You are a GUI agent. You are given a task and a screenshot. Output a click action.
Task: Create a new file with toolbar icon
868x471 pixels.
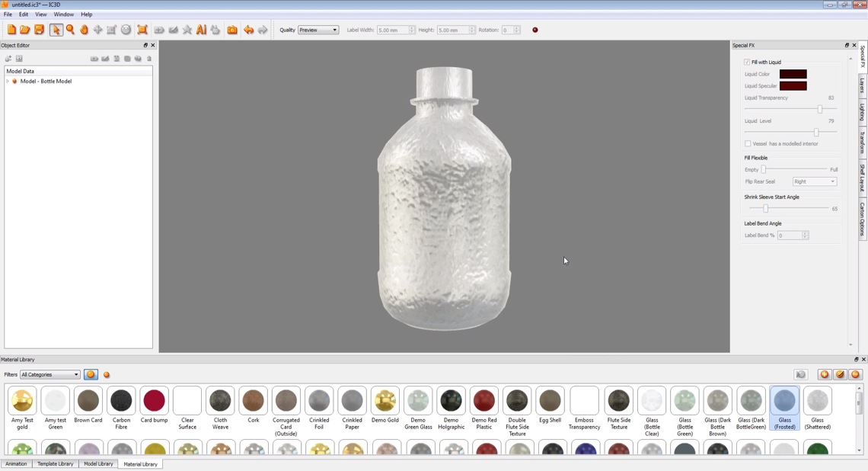pyautogui.click(x=11, y=30)
